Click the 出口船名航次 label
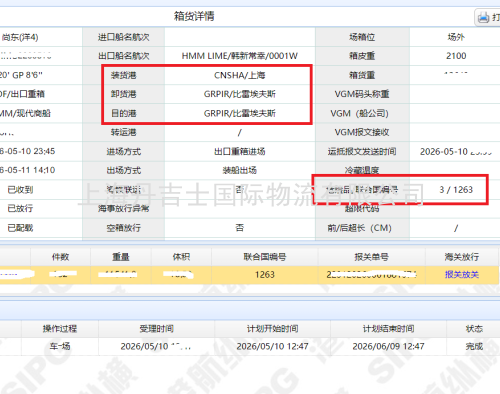This screenshot has width=500, height=394. (x=124, y=56)
